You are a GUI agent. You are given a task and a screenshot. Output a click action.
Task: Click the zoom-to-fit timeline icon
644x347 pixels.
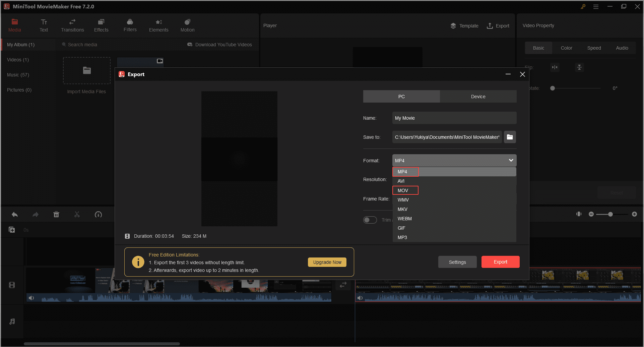[579, 214]
